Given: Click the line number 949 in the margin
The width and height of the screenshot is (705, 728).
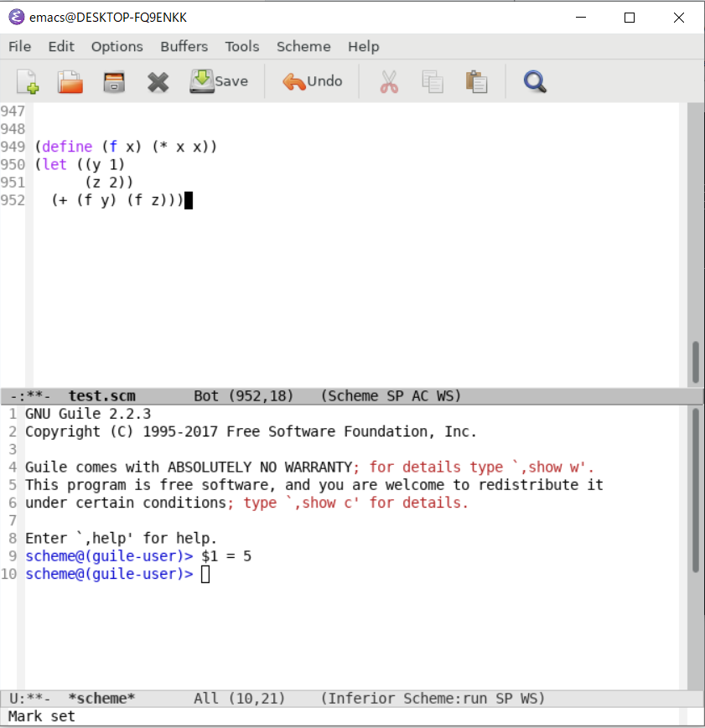Looking at the screenshot, I should click(13, 147).
